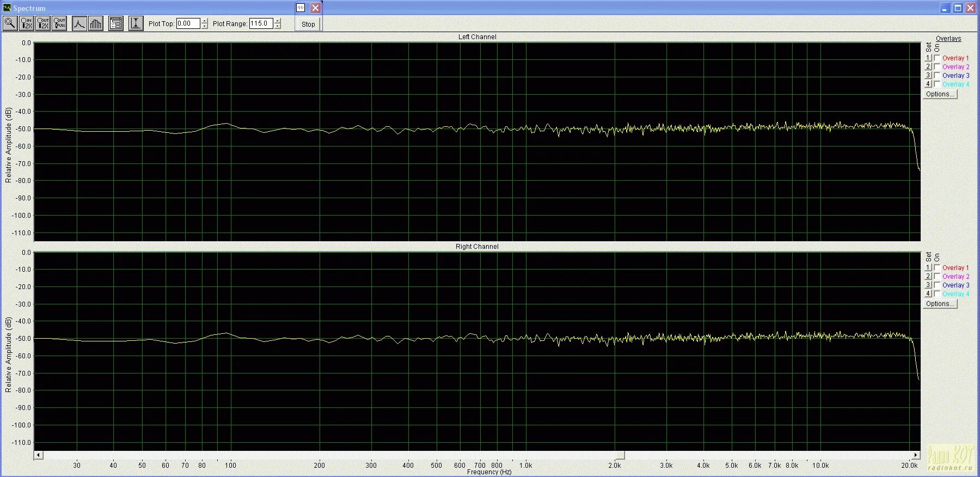Viewport: 980px width, 477px height.
Task: Click the 'Plot Top:' label
Action: (x=161, y=24)
